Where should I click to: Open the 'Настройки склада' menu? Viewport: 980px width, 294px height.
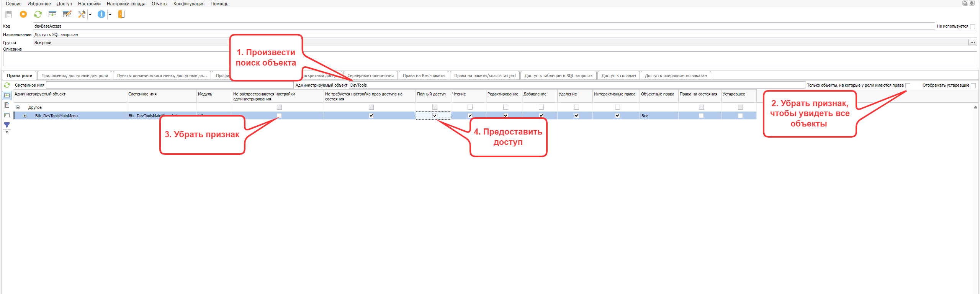pos(126,4)
